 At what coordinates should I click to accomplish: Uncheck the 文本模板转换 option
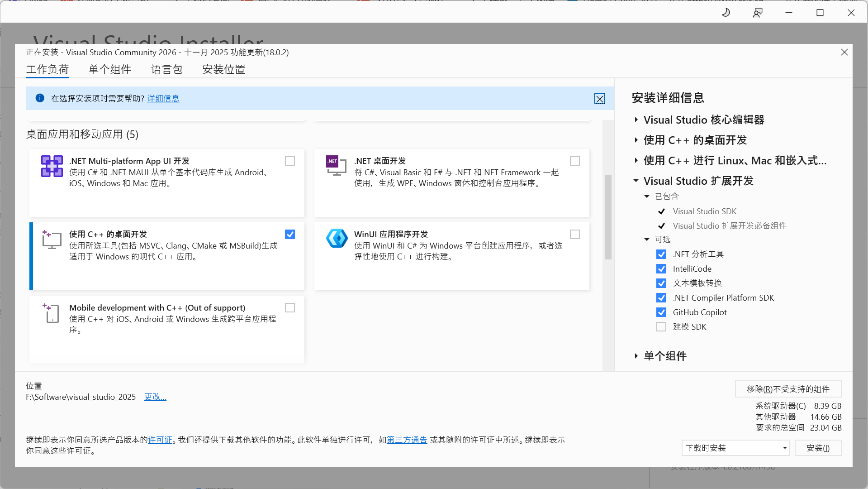coord(661,283)
